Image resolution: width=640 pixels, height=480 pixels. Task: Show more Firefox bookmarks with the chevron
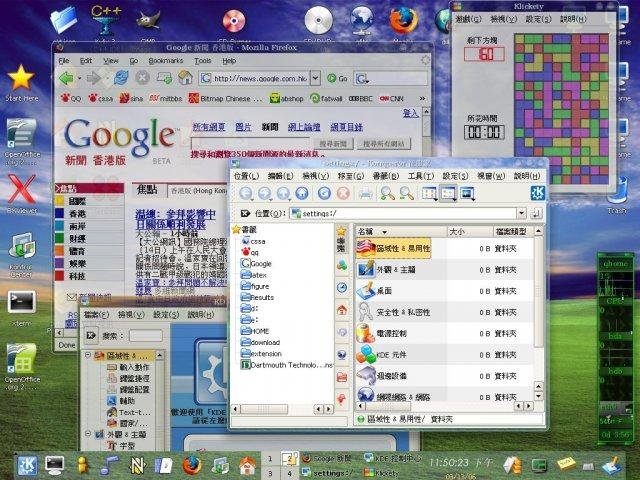422,98
